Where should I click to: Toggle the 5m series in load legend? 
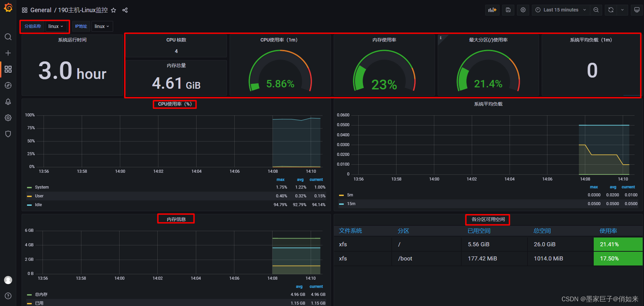point(350,195)
